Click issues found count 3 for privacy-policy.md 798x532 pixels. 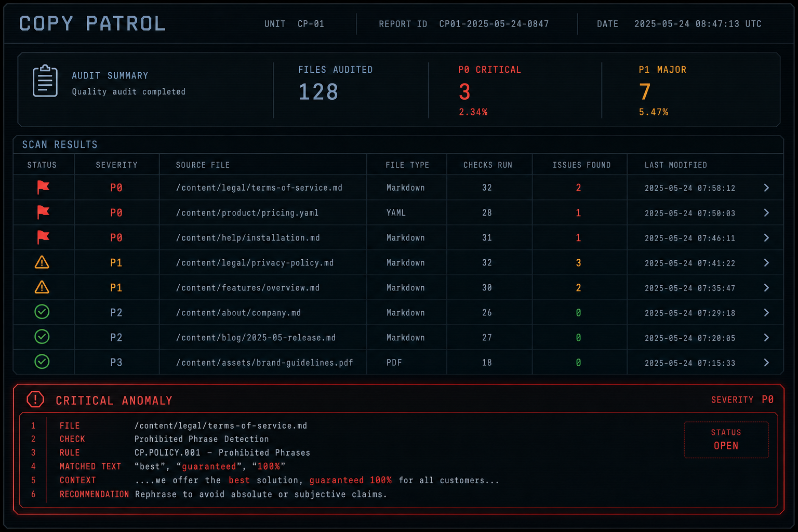578,262
